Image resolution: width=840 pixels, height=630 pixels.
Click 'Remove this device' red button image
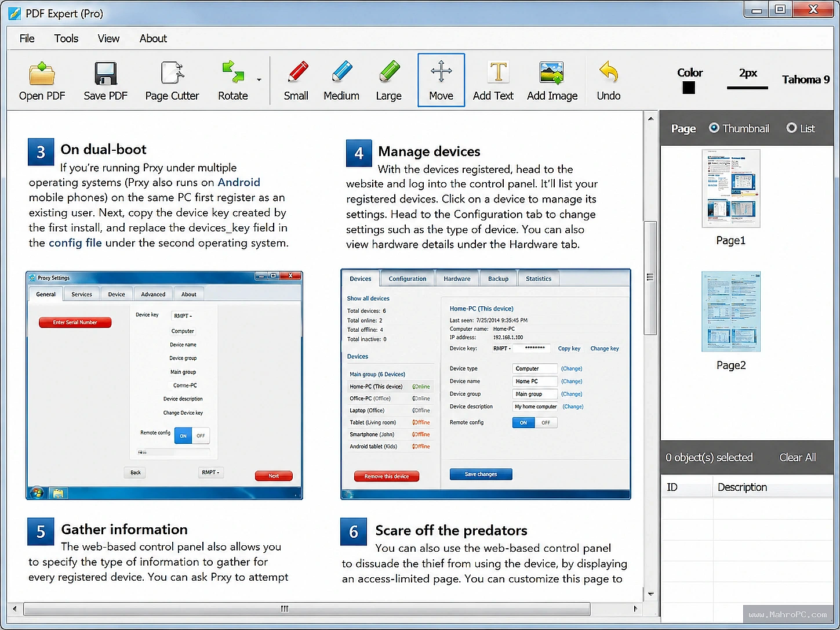click(x=387, y=476)
